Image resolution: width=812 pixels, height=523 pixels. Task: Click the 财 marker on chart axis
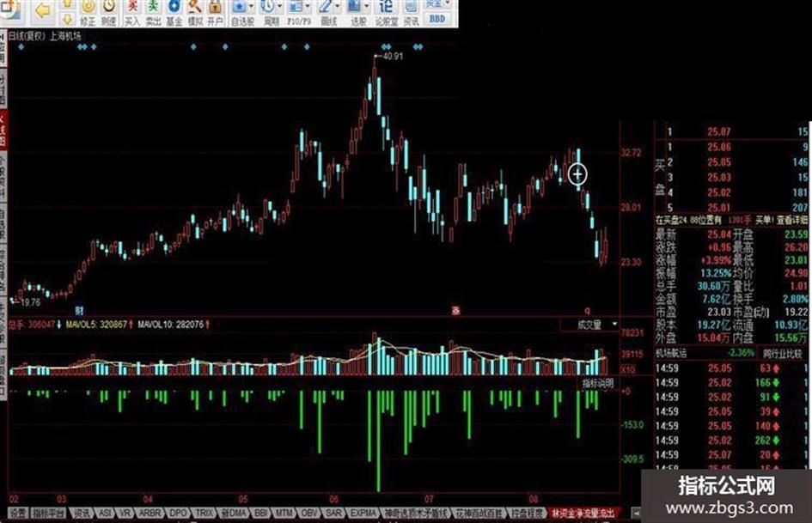pos(79,310)
